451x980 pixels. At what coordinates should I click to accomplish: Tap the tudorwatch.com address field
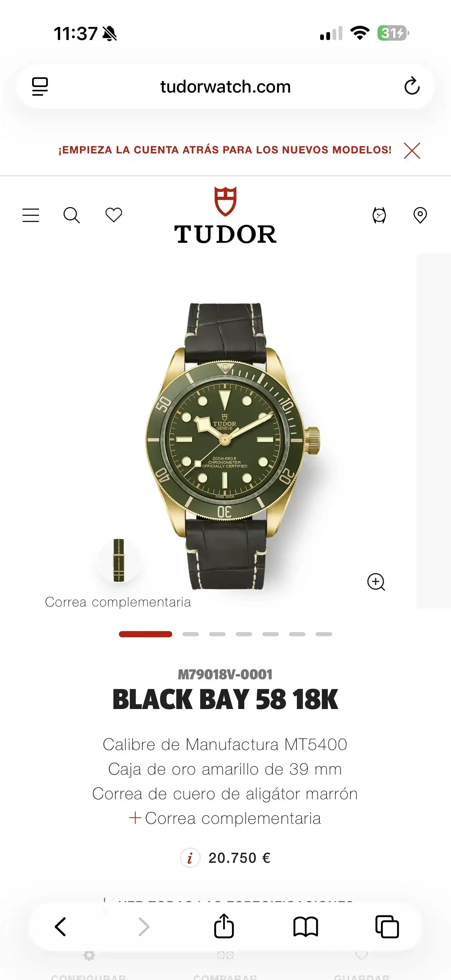click(x=225, y=86)
